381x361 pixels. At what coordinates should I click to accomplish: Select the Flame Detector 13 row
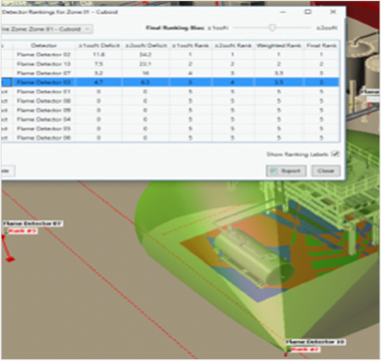pyautogui.click(x=170, y=64)
